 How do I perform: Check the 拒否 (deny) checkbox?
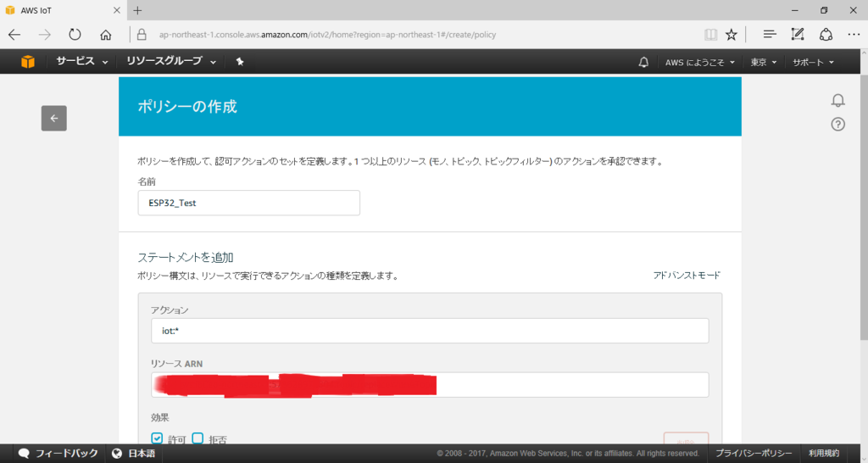pos(198,438)
